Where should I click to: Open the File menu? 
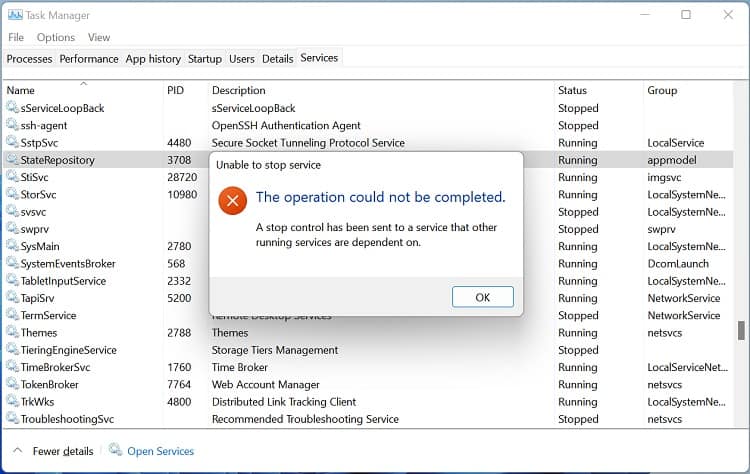(x=16, y=37)
